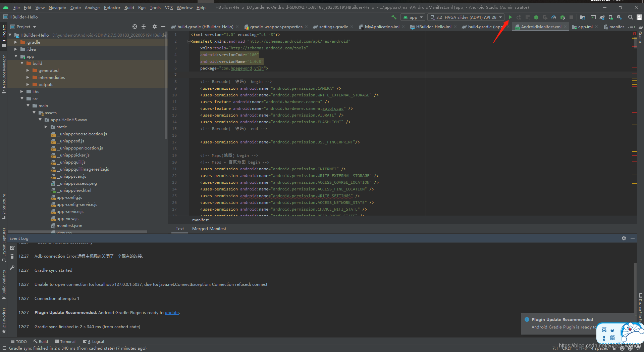This screenshot has width=644, height=352.
Task: Switch to MyApplication.iml editor tab
Action: (x=382, y=27)
